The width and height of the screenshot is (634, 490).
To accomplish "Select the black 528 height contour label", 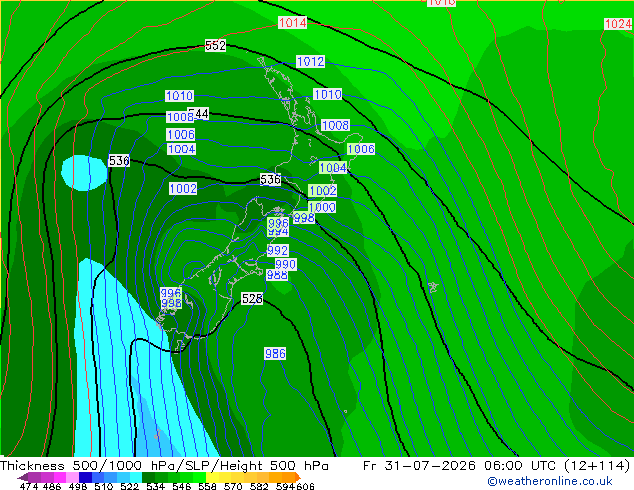I will coord(252,298).
